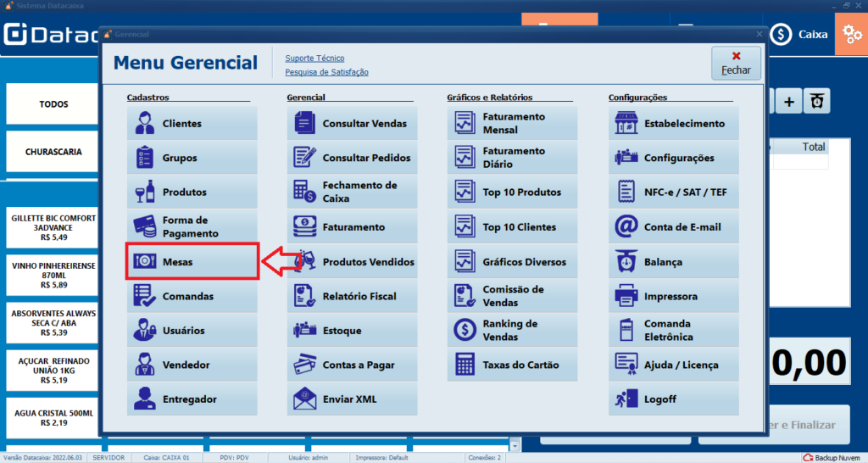Select Consultar Vendas menu option
Viewport: 868px width, 463px height.
pyautogui.click(x=352, y=124)
